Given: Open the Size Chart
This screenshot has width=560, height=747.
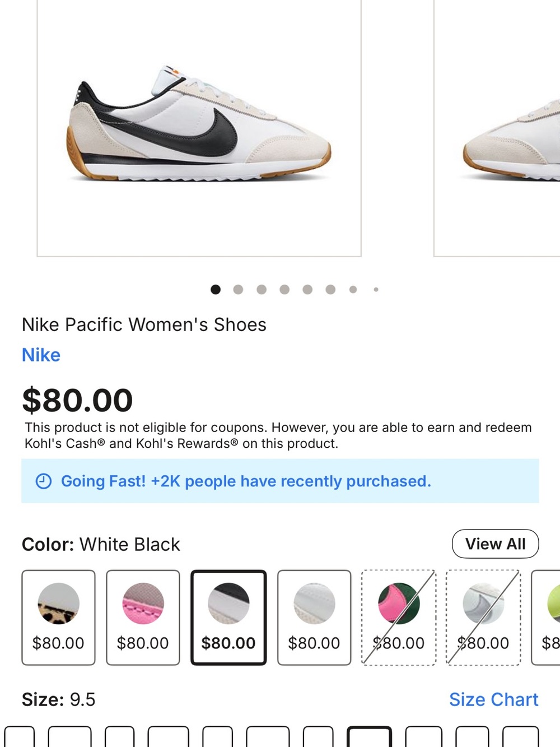Looking at the screenshot, I should tap(493, 699).
